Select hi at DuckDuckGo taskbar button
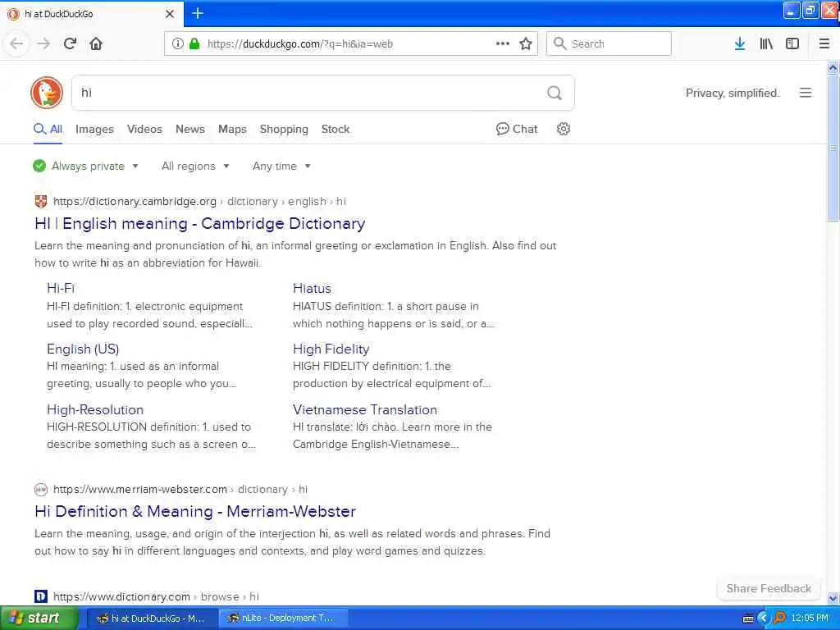Viewport: 840px width, 630px height. click(152, 619)
